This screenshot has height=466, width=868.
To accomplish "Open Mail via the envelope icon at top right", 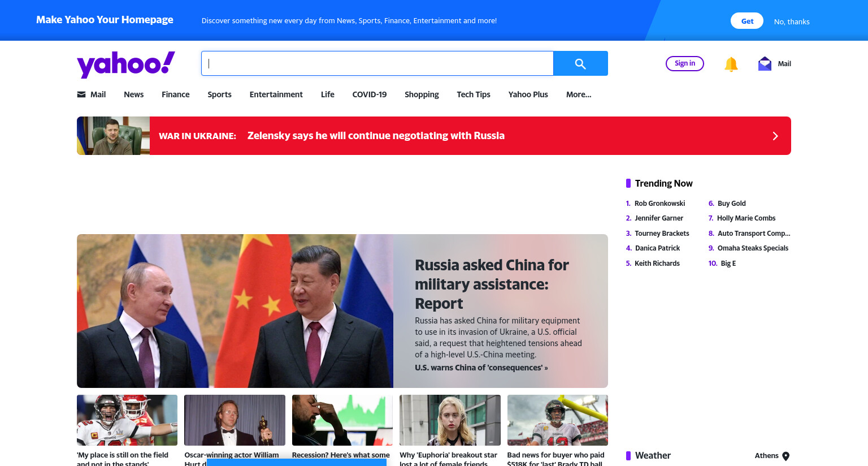I will coord(765,63).
